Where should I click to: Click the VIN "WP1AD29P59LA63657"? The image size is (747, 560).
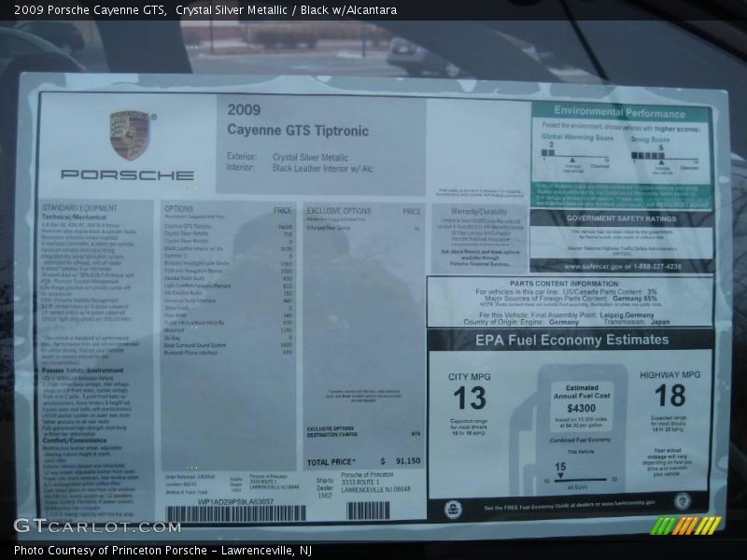click(236, 502)
